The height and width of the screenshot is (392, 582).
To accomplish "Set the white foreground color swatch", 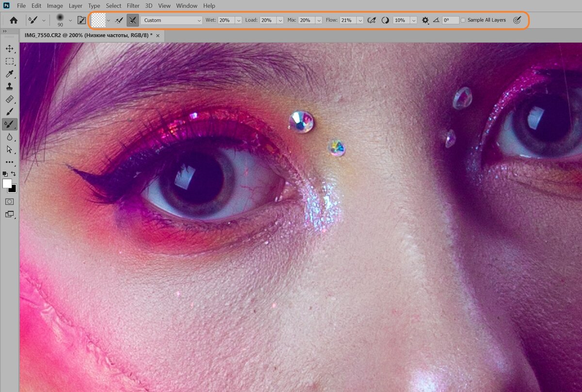I will tap(7, 183).
